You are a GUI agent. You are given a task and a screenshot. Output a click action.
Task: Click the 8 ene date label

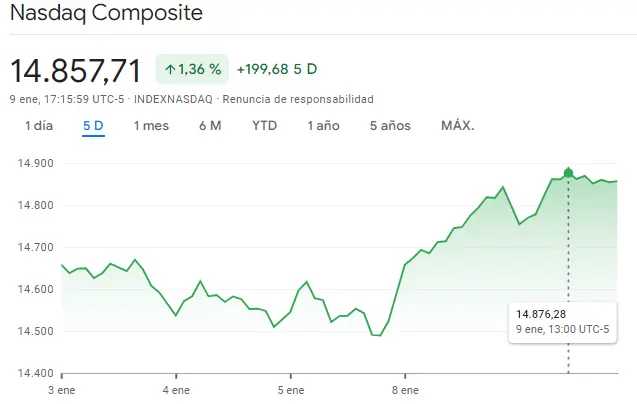coord(404,388)
